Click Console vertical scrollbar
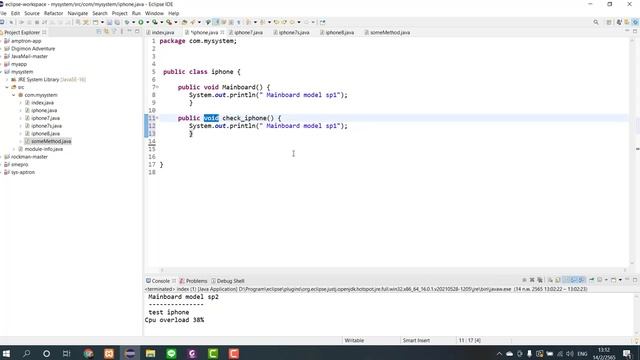 637,313
